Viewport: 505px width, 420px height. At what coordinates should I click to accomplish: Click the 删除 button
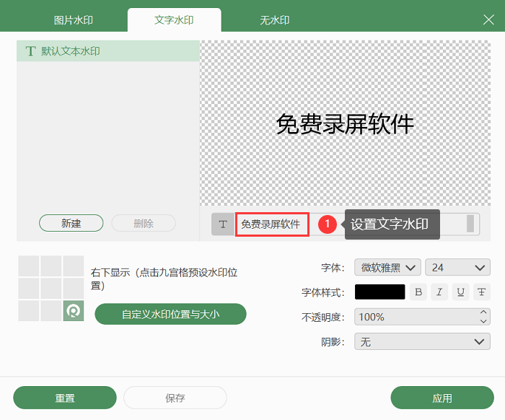coord(144,223)
